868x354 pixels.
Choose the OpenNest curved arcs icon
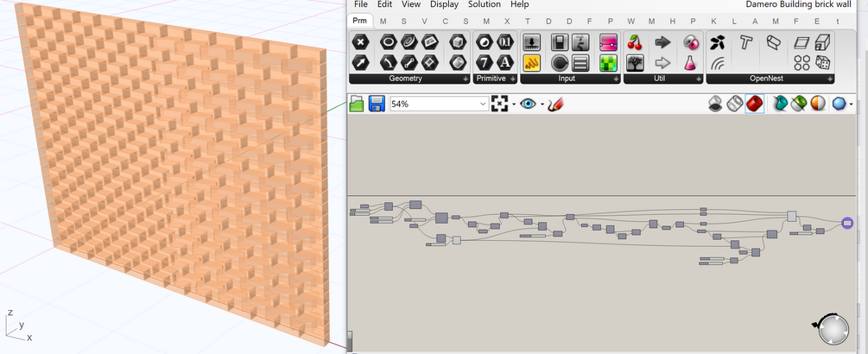[718, 63]
